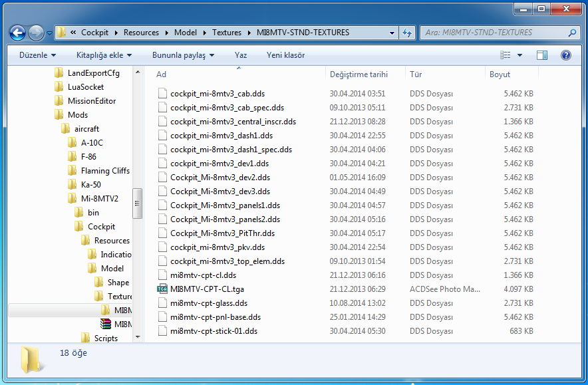Select file Cockpit_Mi-8mtv3_panels1.dds
This screenshot has width=588, height=385.
(x=225, y=205)
